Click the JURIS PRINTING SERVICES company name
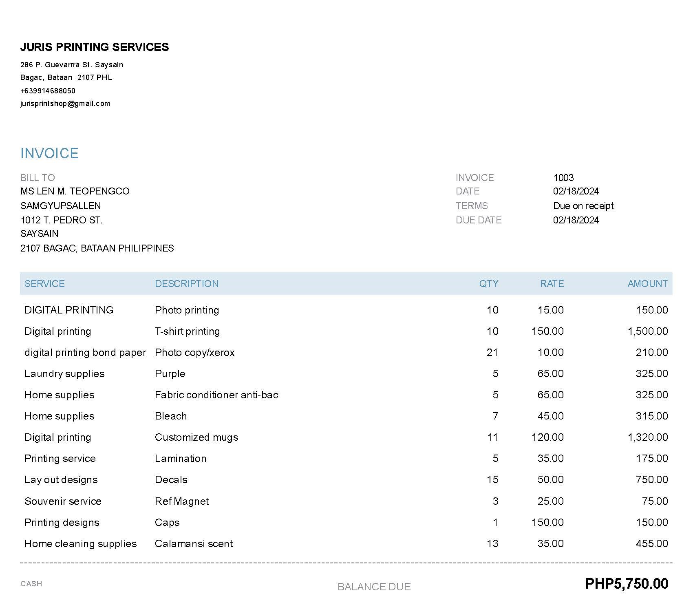 point(95,47)
